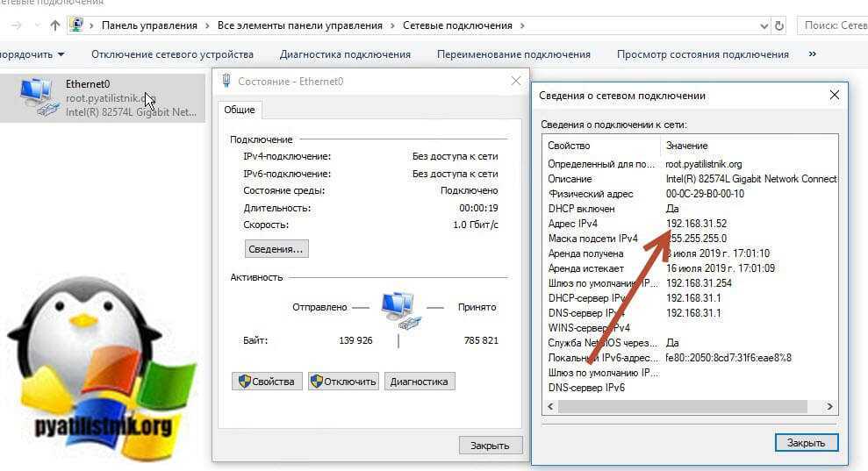Screen dimensions: 868x471
Task: Click the WINS-сервер IPv4 row
Action: click(691, 328)
